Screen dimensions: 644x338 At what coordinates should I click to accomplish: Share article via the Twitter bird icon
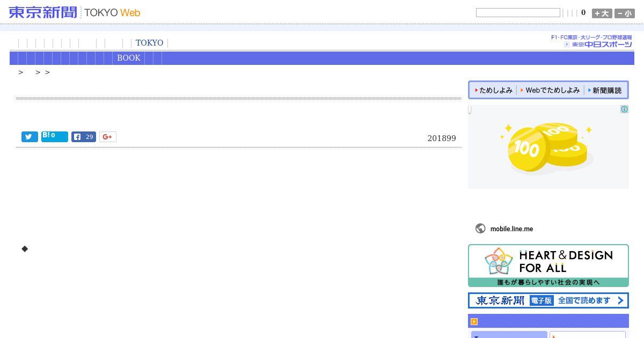click(30, 137)
